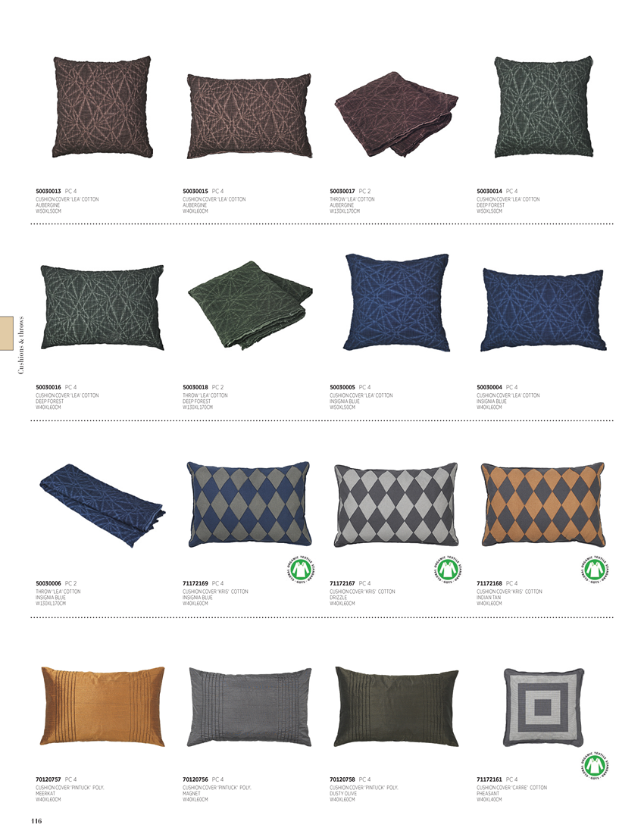Select the Deep Forest square cushion image
The height and width of the screenshot is (840, 644).
544,107
